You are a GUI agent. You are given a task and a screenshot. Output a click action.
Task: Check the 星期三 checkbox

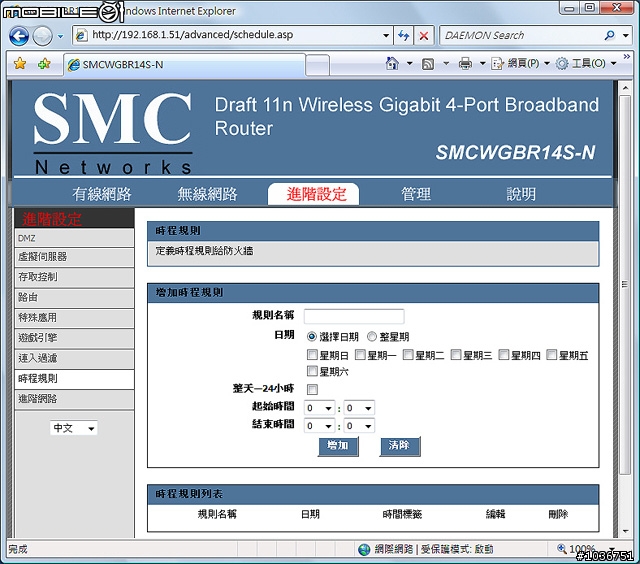(456, 355)
